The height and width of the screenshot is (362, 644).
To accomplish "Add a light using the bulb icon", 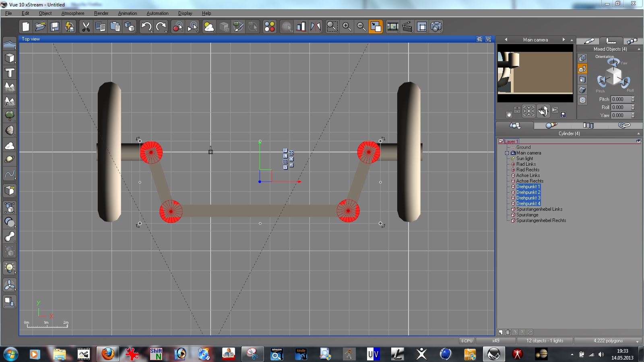I will tap(10, 268).
